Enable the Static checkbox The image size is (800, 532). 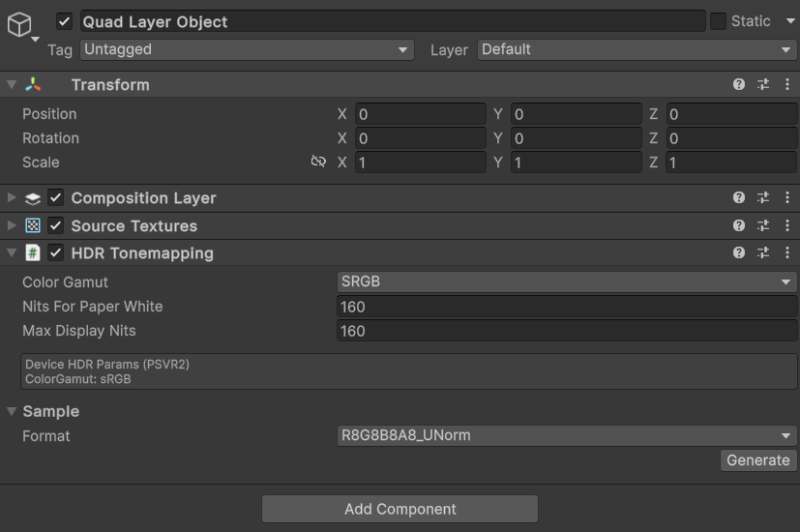click(718, 21)
